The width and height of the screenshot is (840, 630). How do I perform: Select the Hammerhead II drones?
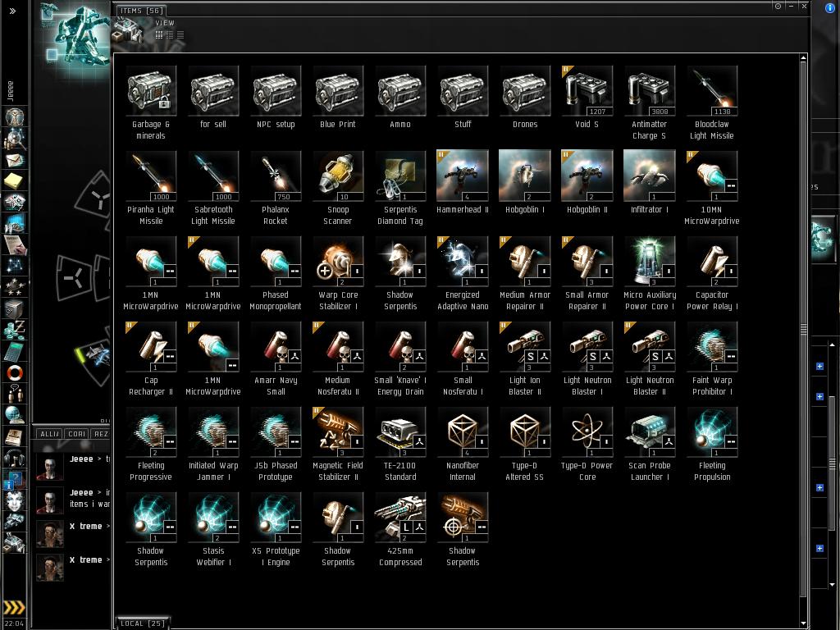[463, 182]
